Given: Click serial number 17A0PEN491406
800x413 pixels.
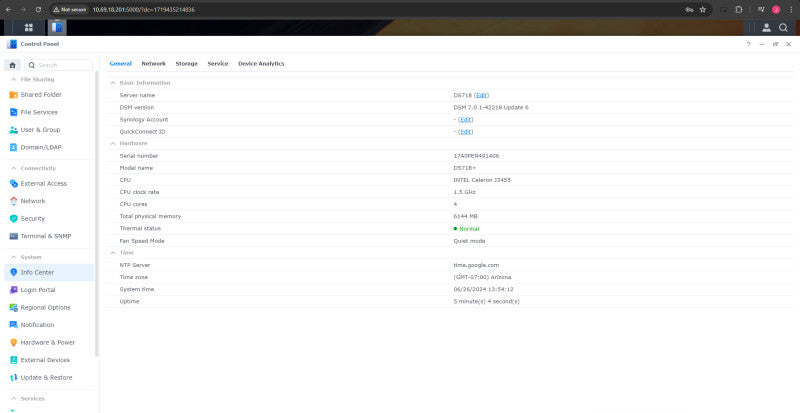Looking at the screenshot, I should 476,156.
